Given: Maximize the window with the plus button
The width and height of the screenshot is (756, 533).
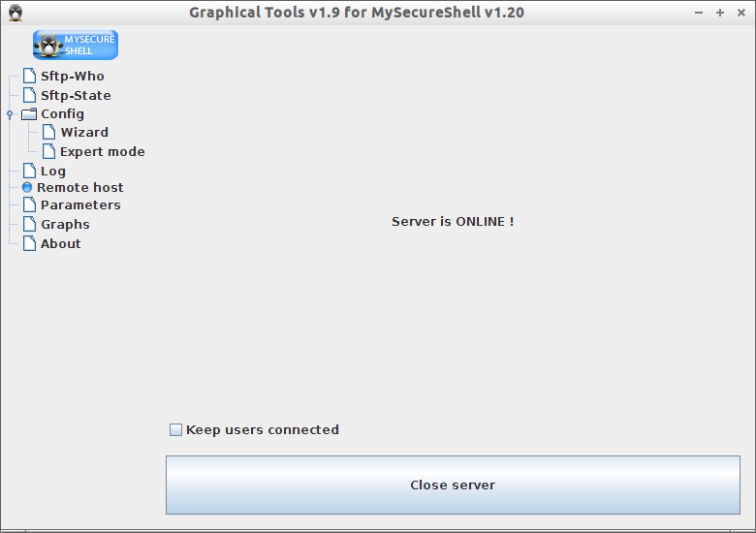Looking at the screenshot, I should (x=720, y=13).
